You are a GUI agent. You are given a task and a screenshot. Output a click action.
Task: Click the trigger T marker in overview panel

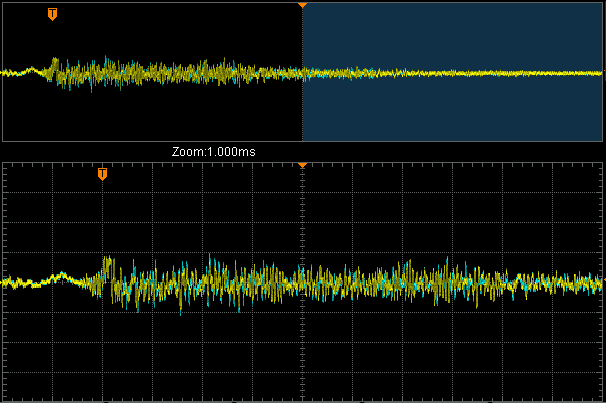pos(53,14)
